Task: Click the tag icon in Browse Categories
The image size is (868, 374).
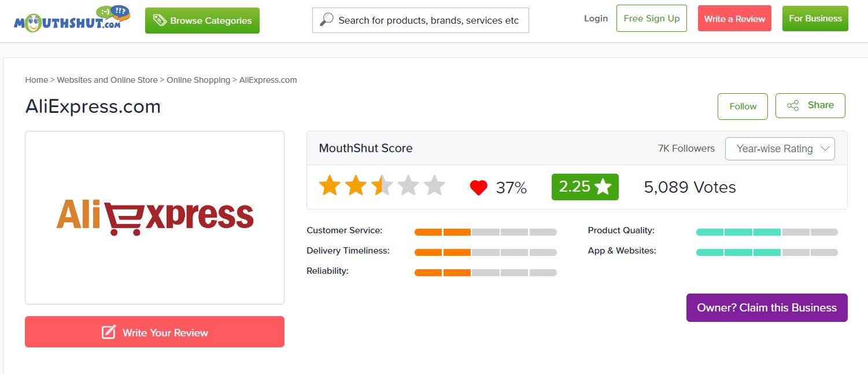Action: click(160, 20)
